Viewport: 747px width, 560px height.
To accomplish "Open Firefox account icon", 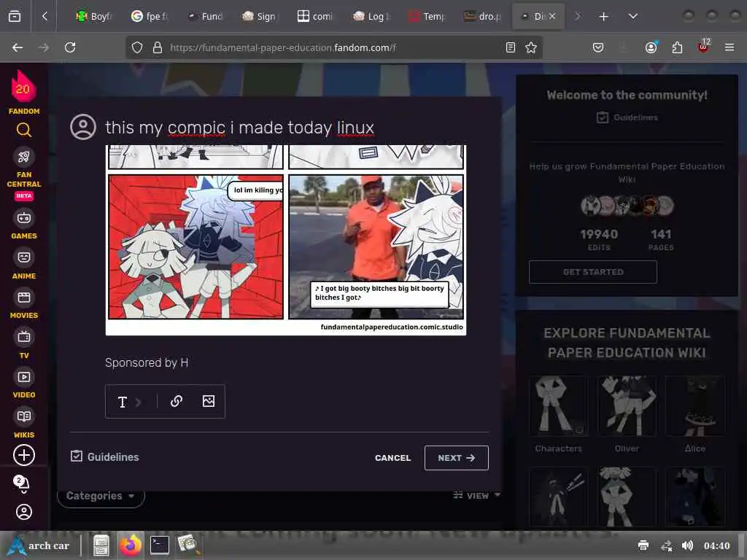I will tap(651, 47).
